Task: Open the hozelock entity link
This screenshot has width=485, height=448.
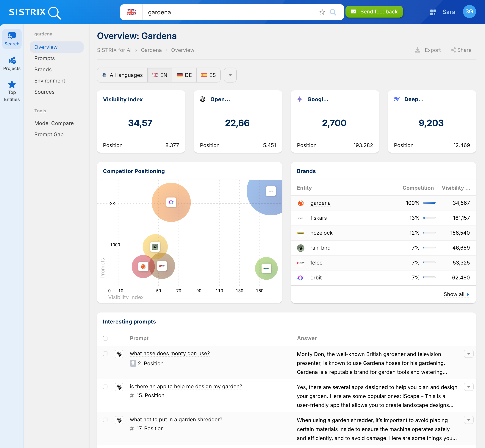Action: click(x=321, y=233)
